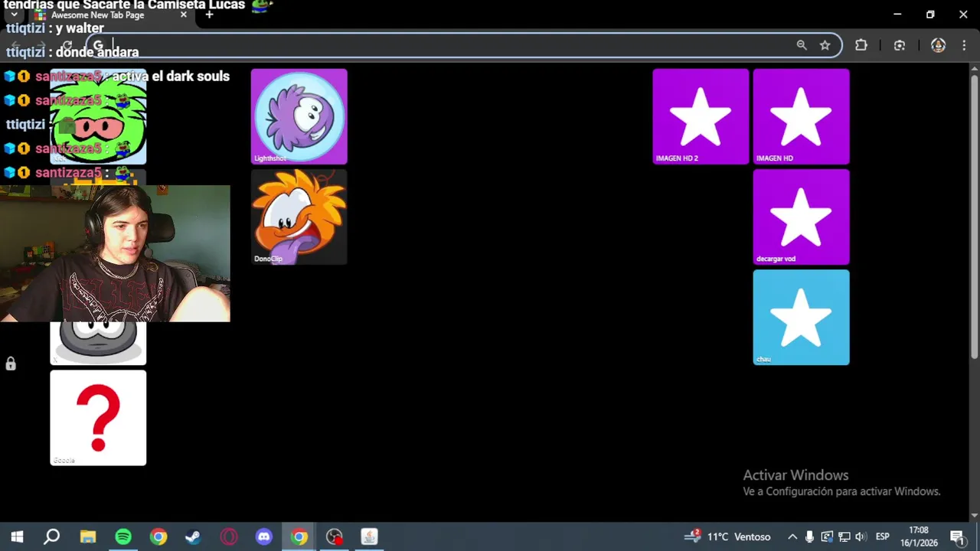Open Opera GX from the taskbar
The width and height of the screenshot is (980, 551).
click(x=229, y=536)
